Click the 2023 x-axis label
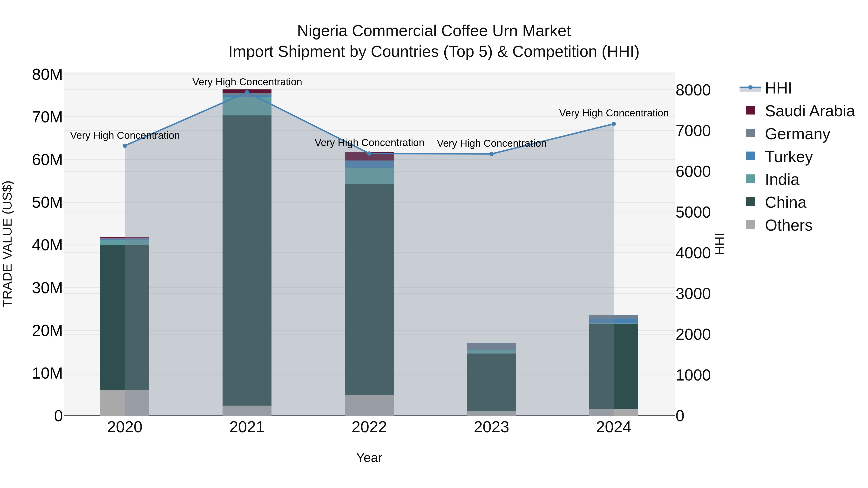The height and width of the screenshot is (488, 868). (x=491, y=427)
